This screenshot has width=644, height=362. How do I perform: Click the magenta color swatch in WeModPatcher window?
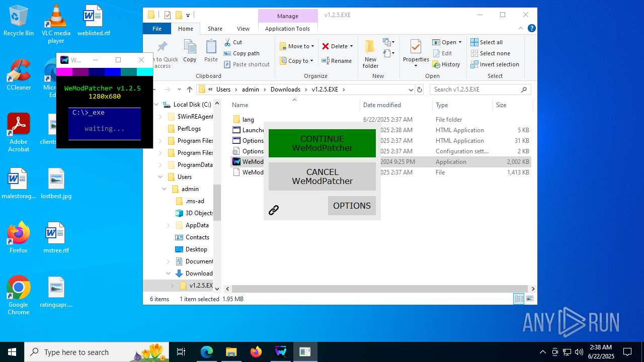pyautogui.click(x=64, y=72)
